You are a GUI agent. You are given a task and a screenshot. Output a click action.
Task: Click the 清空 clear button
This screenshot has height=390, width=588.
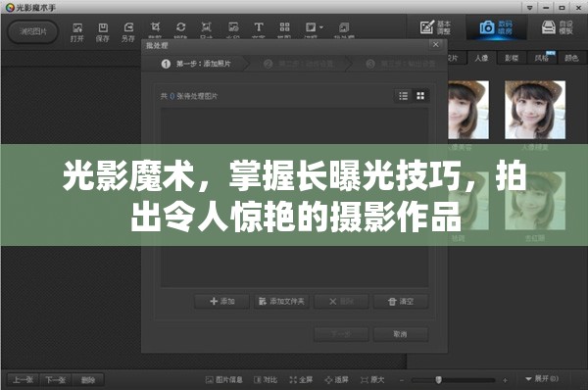point(401,302)
